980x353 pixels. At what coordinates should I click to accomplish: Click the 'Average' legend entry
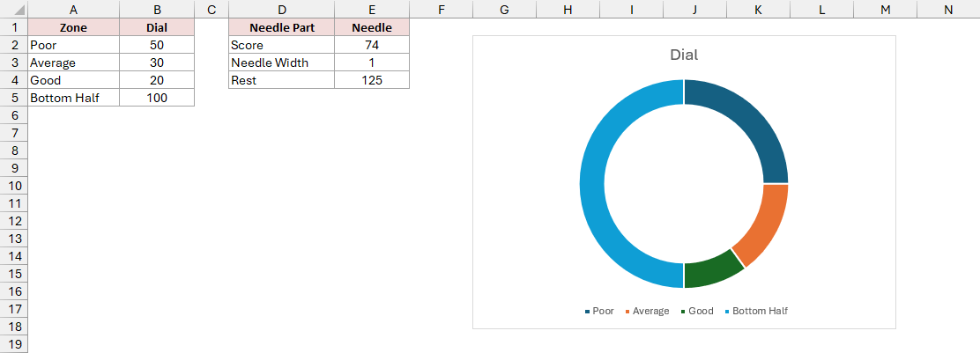647,311
